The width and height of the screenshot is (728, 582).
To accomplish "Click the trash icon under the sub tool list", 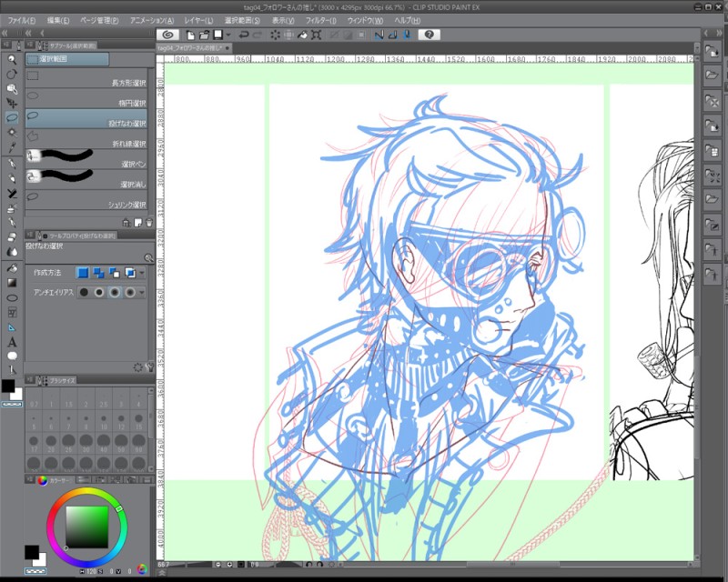I will pos(149,221).
